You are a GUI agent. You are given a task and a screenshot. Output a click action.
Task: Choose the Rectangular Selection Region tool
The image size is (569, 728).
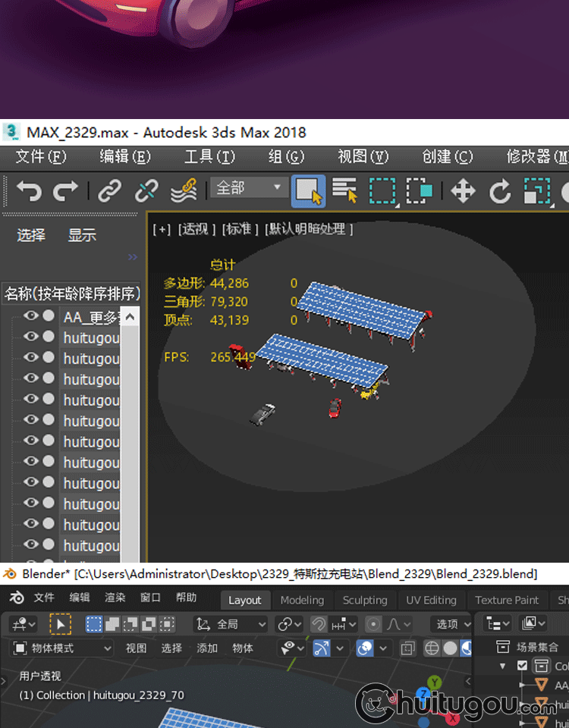382,191
